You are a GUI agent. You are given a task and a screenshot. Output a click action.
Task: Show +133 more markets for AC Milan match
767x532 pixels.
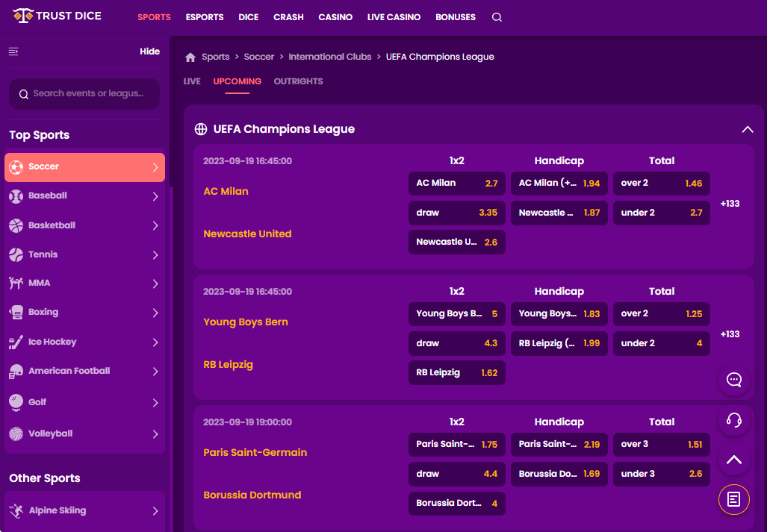[x=730, y=204]
